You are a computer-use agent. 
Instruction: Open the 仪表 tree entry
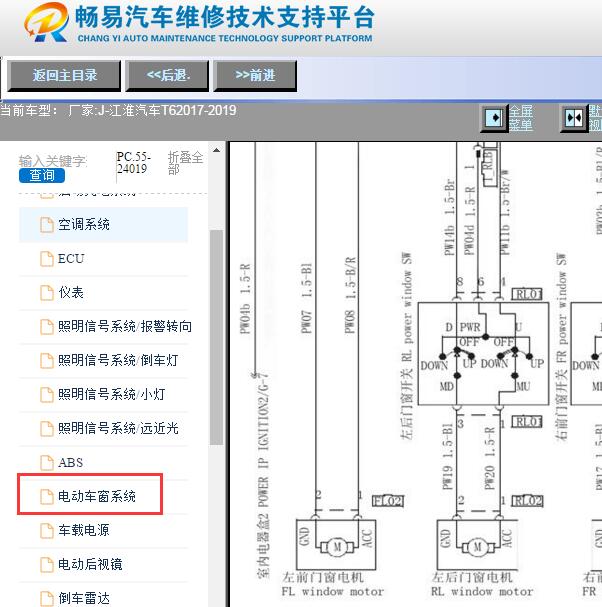click(x=71, y=292)
